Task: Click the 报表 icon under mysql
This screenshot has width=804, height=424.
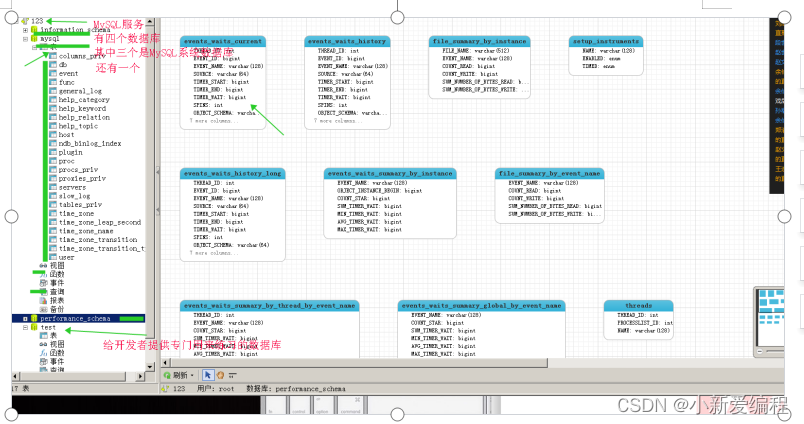Action: 44,300
